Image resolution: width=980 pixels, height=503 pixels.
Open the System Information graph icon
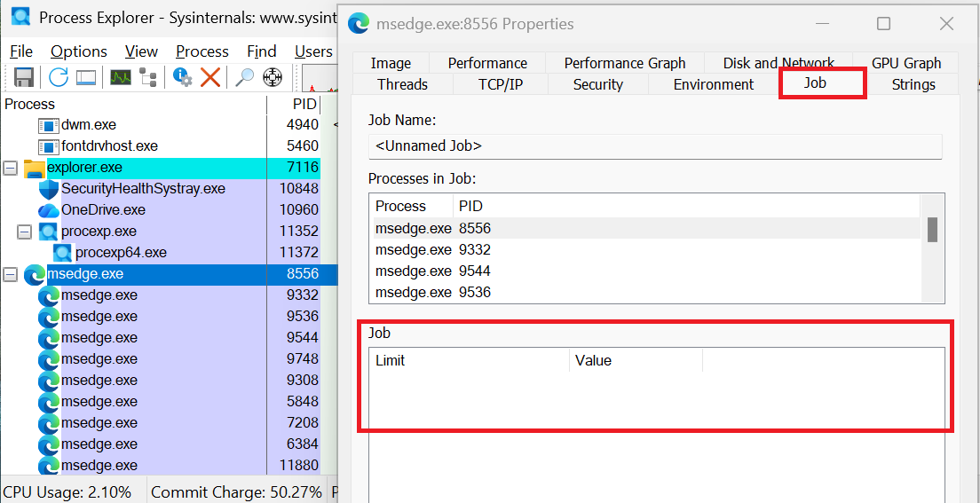pos(121,77)
